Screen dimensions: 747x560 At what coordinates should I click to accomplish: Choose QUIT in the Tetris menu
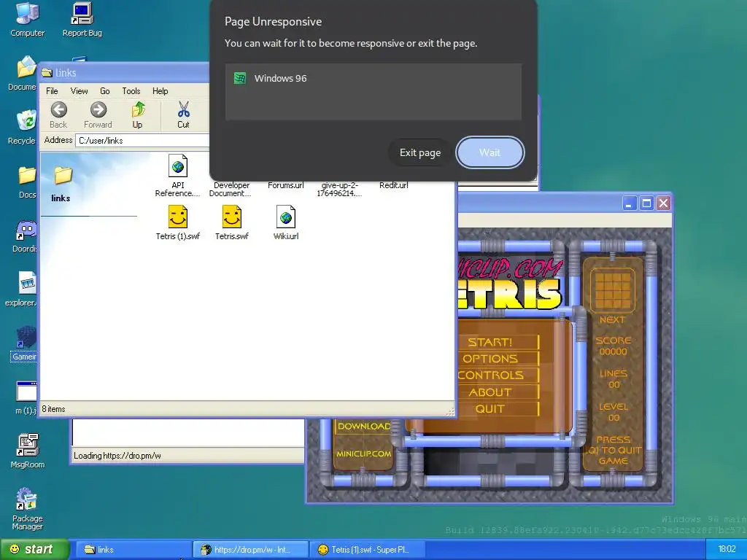(490, 408)
